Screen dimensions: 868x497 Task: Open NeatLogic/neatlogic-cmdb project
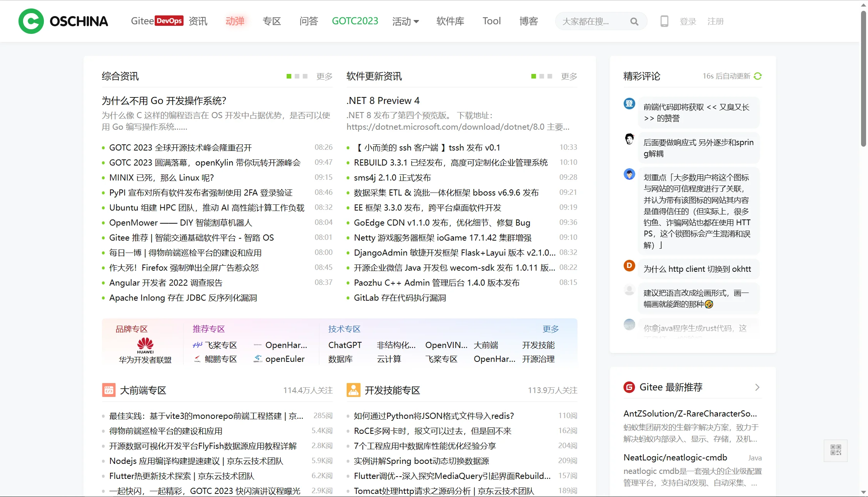(x=675, y=457)
